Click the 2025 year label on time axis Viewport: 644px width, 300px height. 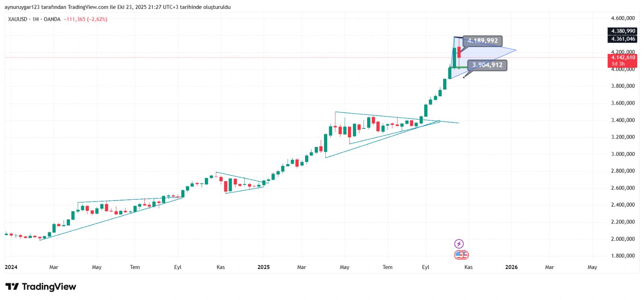click(x=264, y=267)
